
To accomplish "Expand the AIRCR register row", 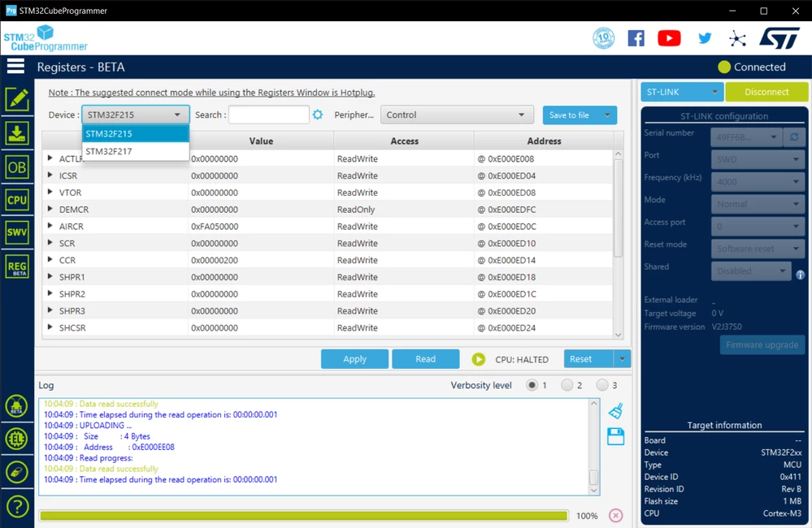I will (x=50, y=226).
